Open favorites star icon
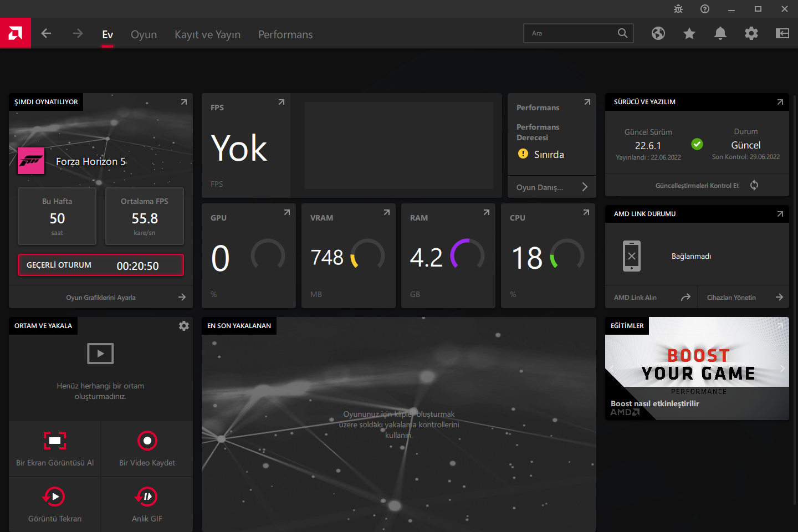The image size is (798, 532). [x=689, y=33]
